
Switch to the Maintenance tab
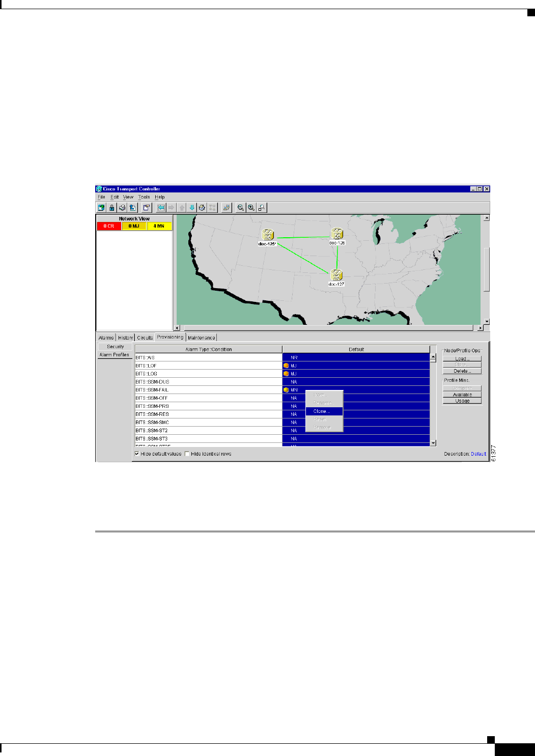pos(202,338)
